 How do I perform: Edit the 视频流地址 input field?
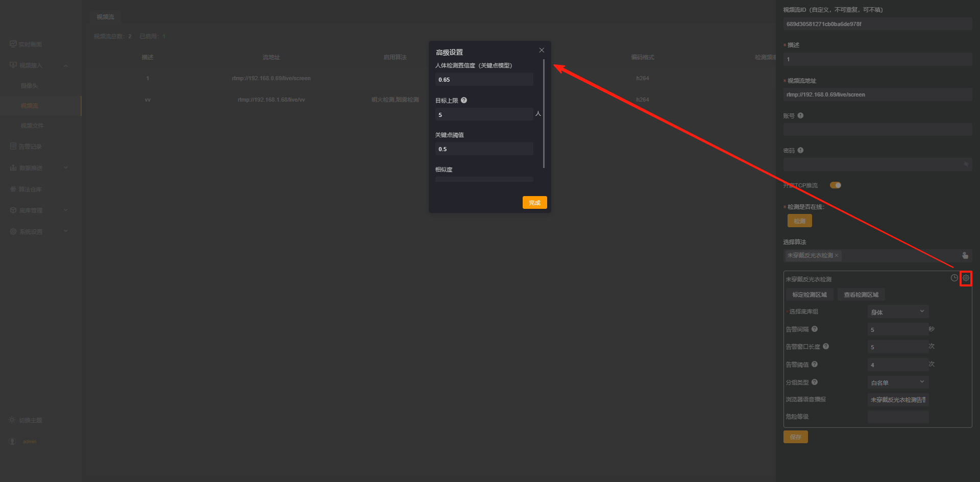tap(877, 94)
